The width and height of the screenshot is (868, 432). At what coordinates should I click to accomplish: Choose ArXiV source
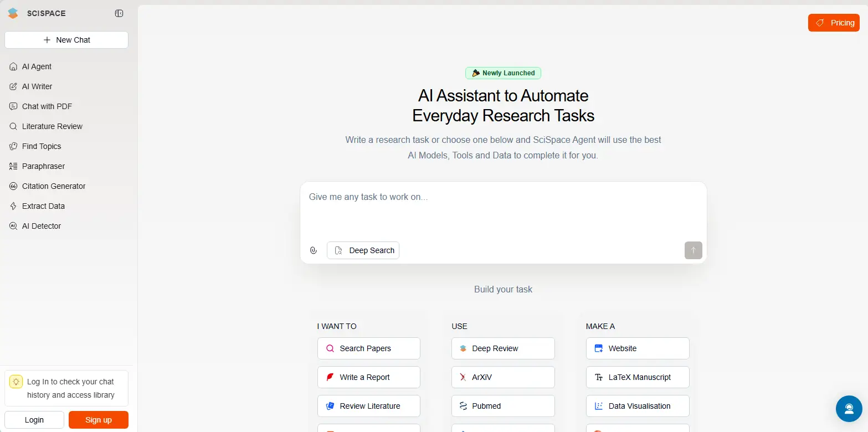[503, 377]
